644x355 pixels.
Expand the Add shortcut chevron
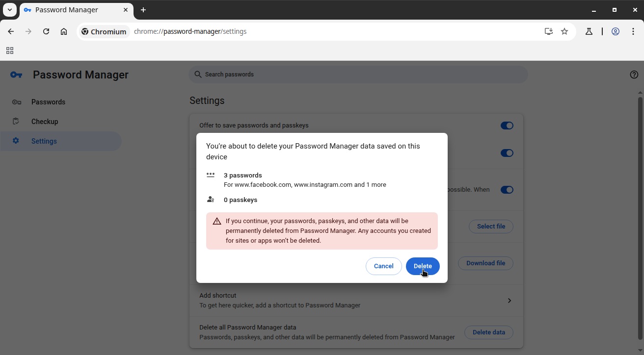tap(510, 301)
